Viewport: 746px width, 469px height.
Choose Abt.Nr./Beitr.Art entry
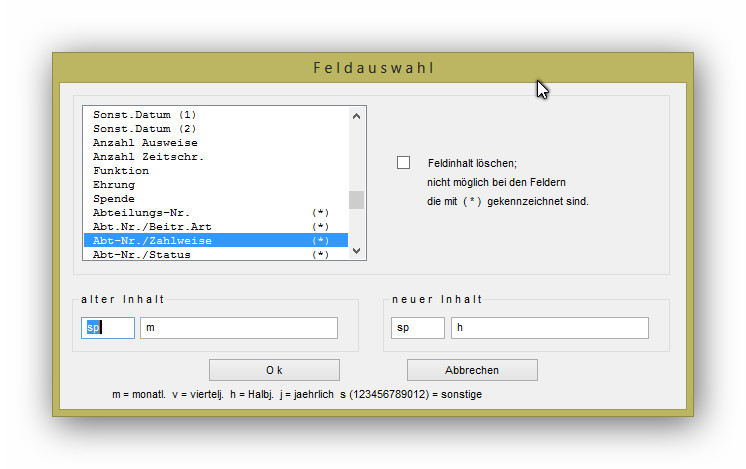152,227
